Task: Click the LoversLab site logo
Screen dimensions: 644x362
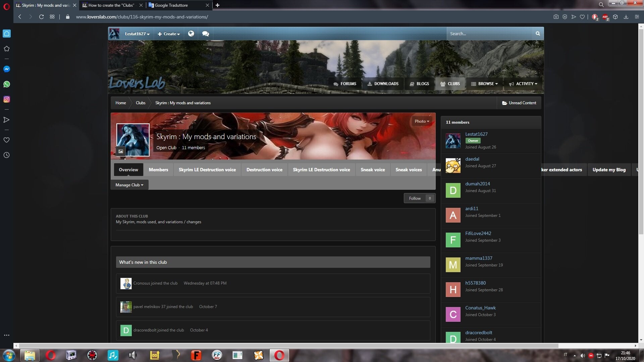Action: (x=137, y=82)
